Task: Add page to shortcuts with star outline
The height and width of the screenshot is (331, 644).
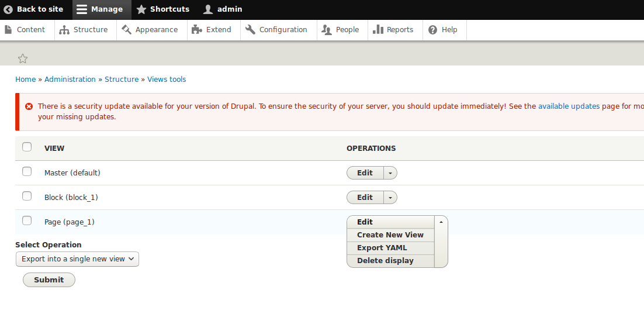Action: tap(23, 58)
